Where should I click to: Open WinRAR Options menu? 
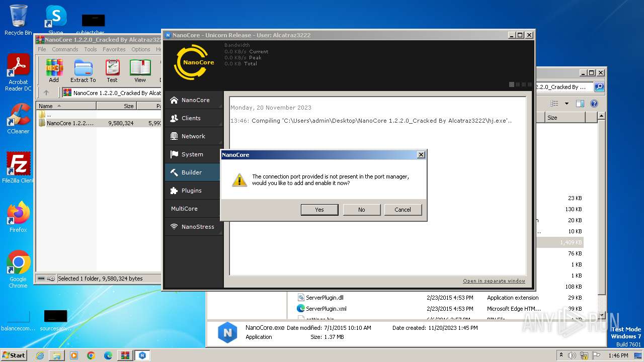[x=141, y=49]
